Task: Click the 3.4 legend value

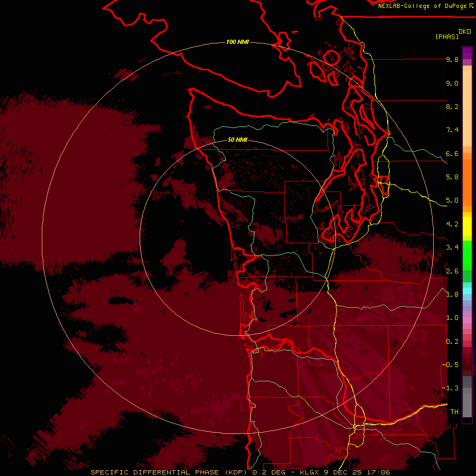Action: pyautogui.click(x=452, y=248)
